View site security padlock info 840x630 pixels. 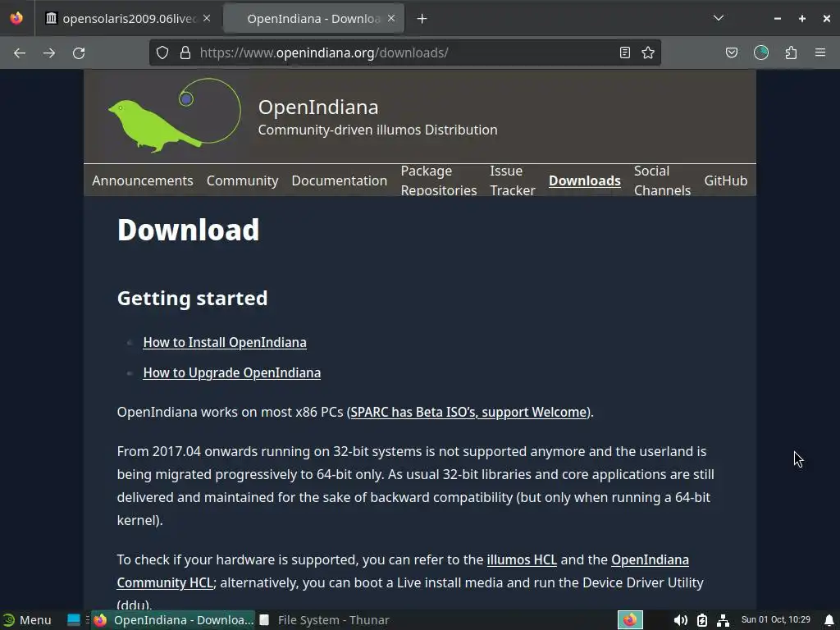(185, 52)
